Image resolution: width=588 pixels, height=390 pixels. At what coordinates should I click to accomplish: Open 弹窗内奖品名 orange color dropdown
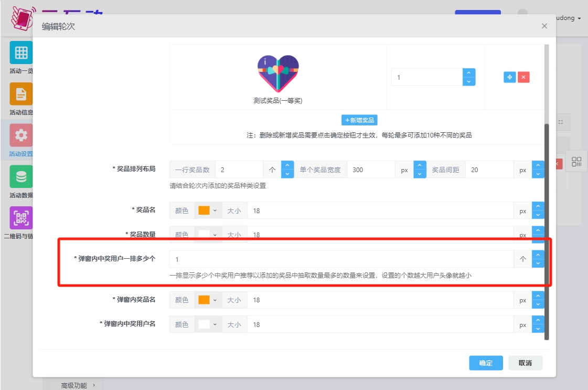coord(208,300)
